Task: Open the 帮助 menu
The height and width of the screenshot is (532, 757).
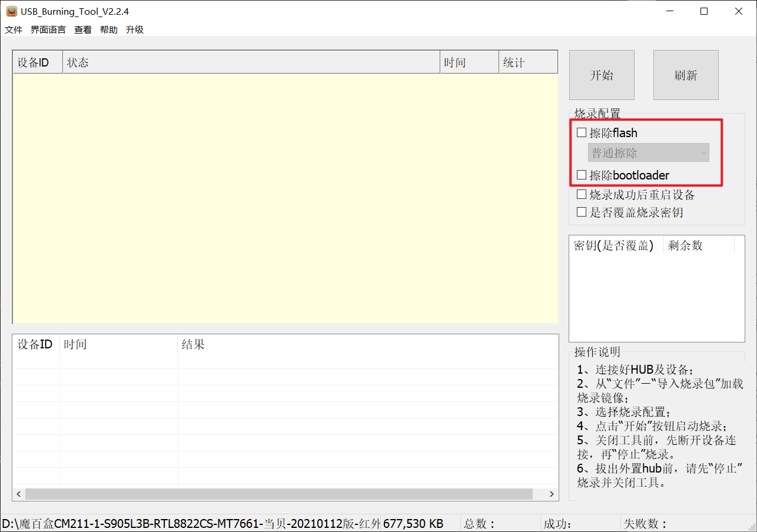Action: [x=109, y=30]
